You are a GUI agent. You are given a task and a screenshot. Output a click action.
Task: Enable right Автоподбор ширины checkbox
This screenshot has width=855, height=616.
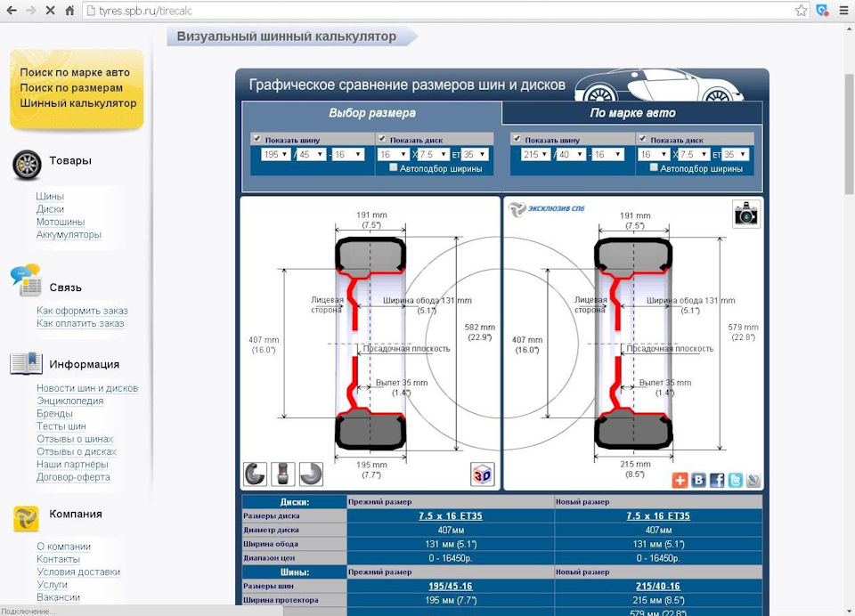click(x=653, y=168)
